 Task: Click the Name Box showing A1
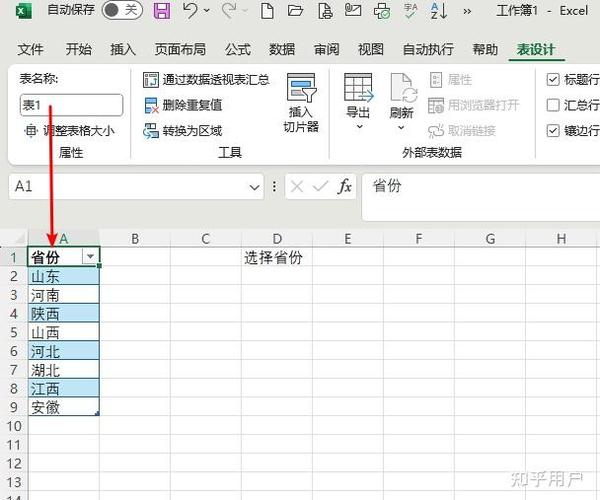tap(128, 187)
